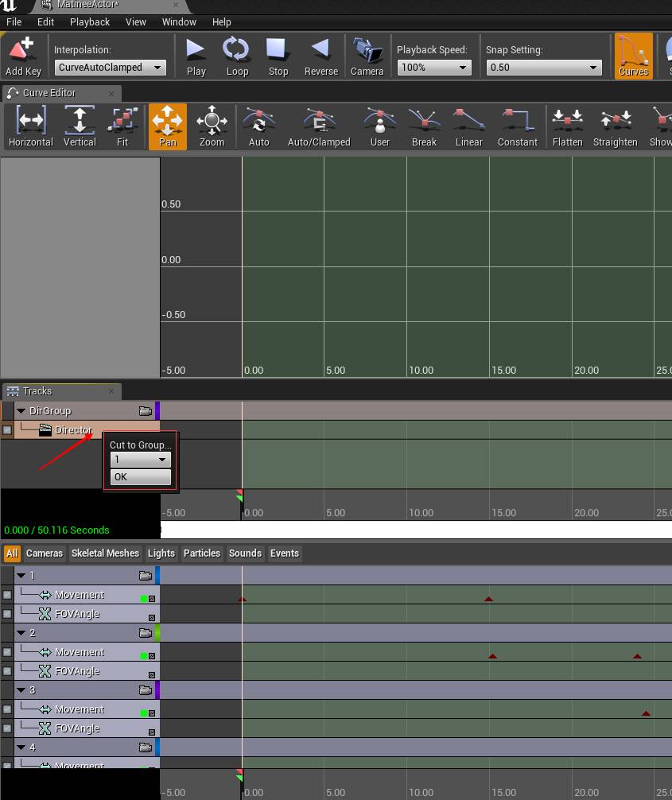Toggle group 3 Movement track checkbox
This screenshot has height=800, width=672.
coord(7,709)
